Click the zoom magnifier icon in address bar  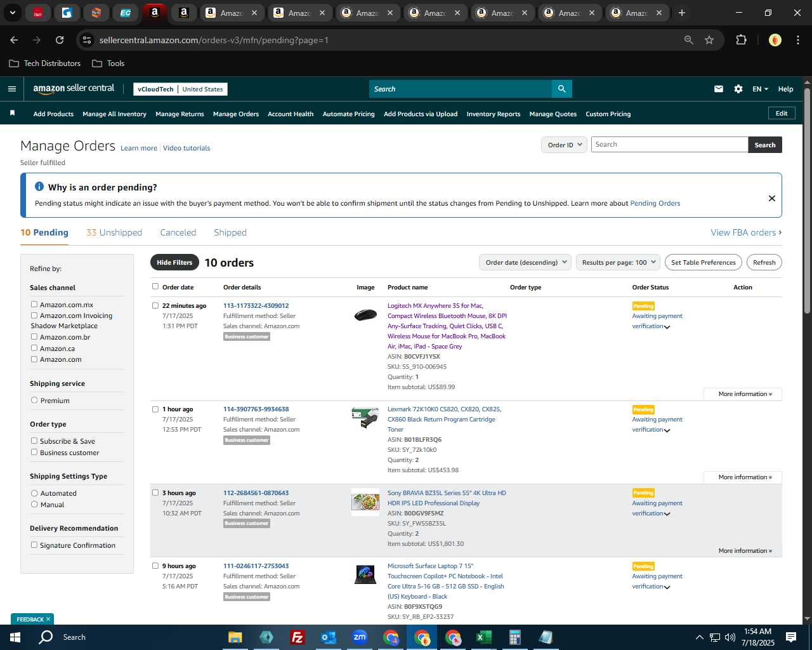[689, 40]
